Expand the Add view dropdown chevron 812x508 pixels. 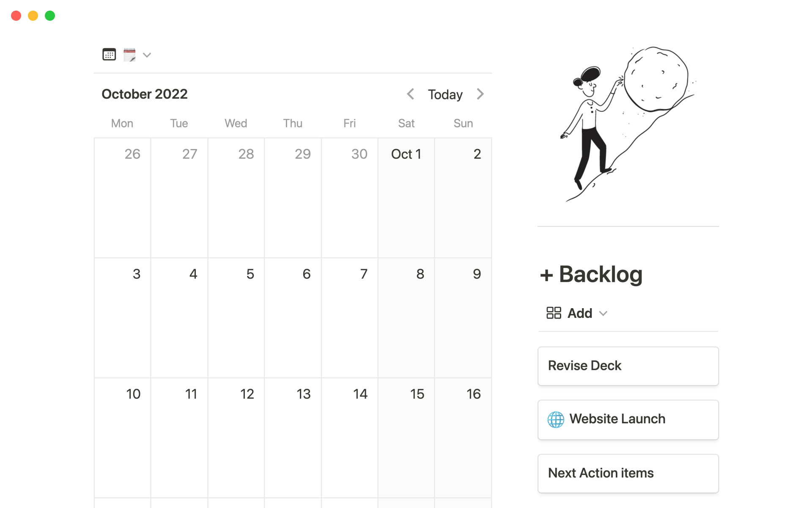point(604,314)
